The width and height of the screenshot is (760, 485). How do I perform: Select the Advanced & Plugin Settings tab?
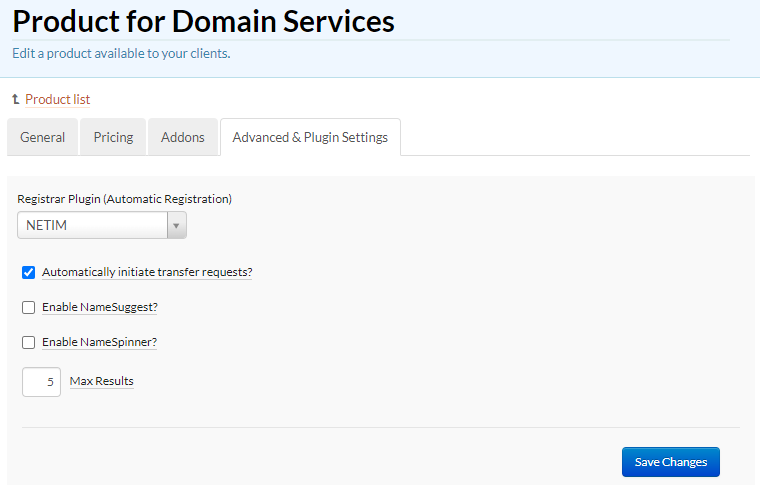[x=310, y=137]
